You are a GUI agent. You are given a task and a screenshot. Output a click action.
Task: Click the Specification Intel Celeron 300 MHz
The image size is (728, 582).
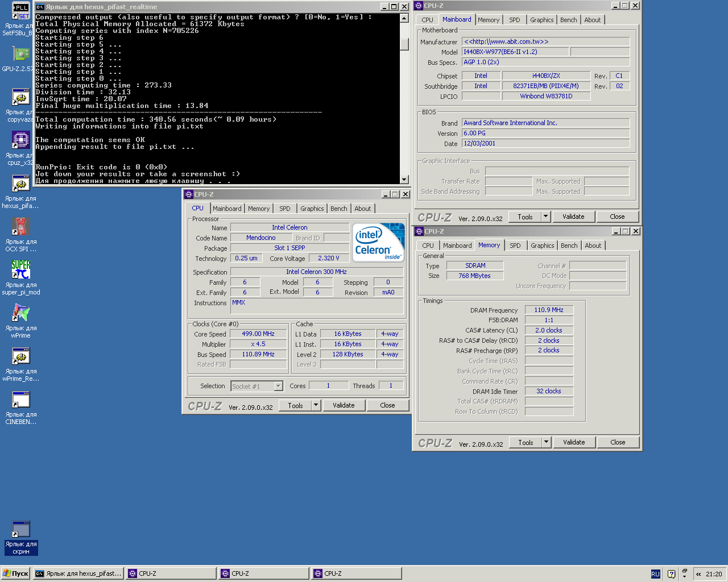point(317,272)
